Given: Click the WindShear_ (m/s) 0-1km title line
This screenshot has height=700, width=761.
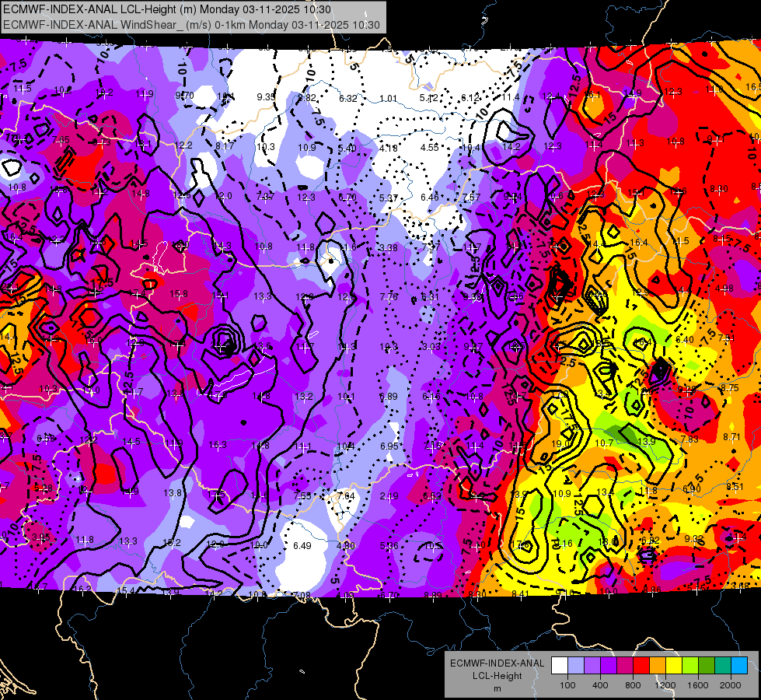Looking at the screenshot, I should (191, 25).
